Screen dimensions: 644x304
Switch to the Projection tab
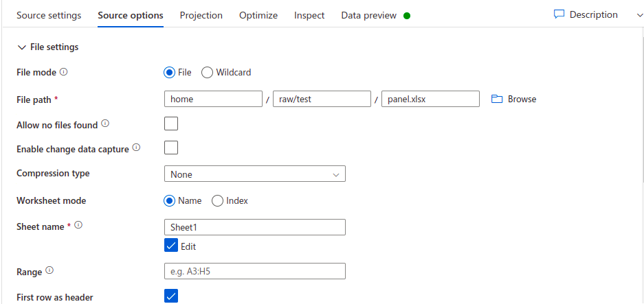coord(201,16)
